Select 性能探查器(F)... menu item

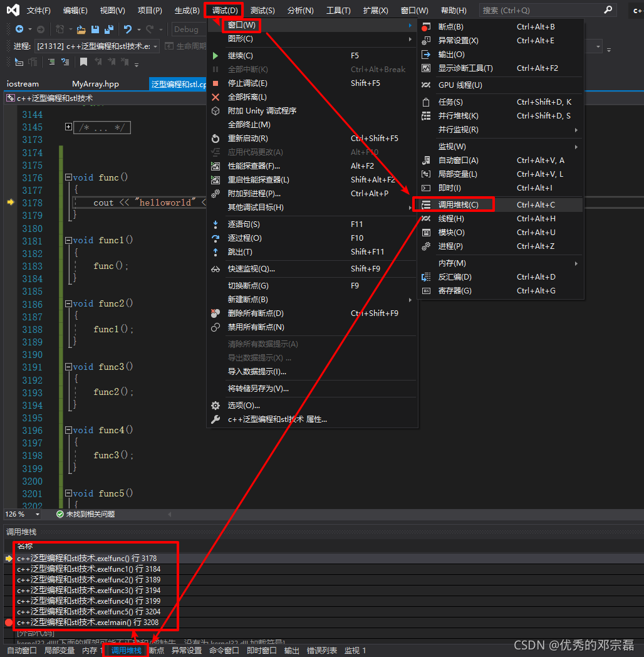pyautogui.click(x=313, y=166)
